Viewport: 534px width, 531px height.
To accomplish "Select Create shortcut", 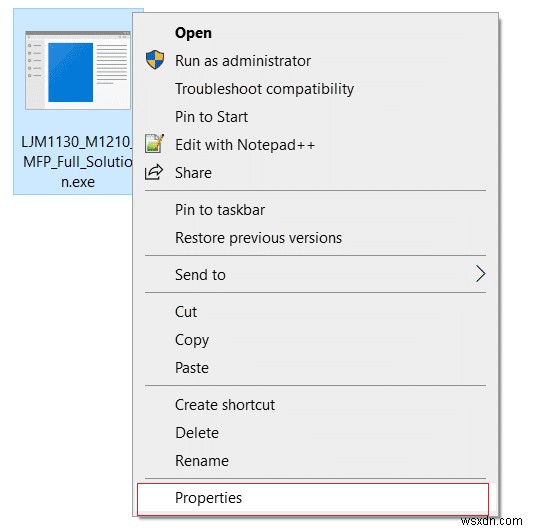I will tap(225, 405).
